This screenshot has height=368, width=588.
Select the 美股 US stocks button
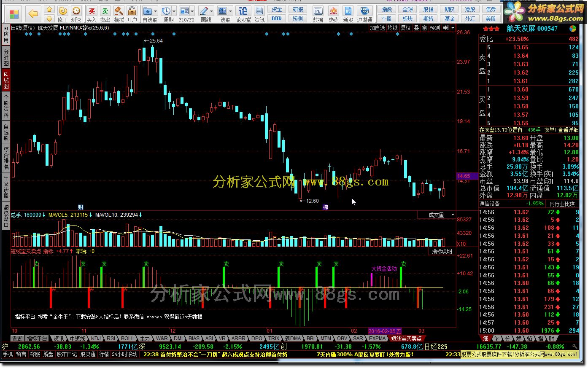pos(491,19)
